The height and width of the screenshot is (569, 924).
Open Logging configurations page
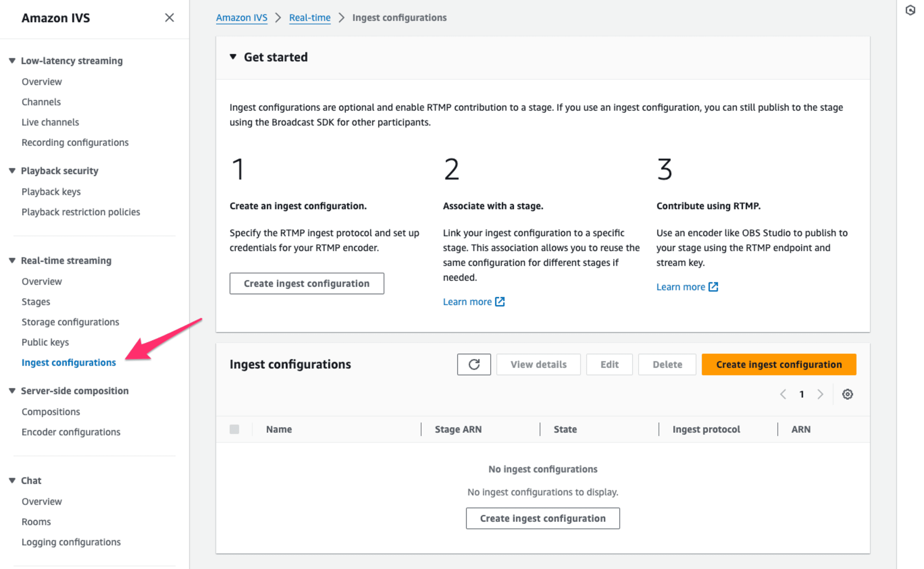pos(71,542)
